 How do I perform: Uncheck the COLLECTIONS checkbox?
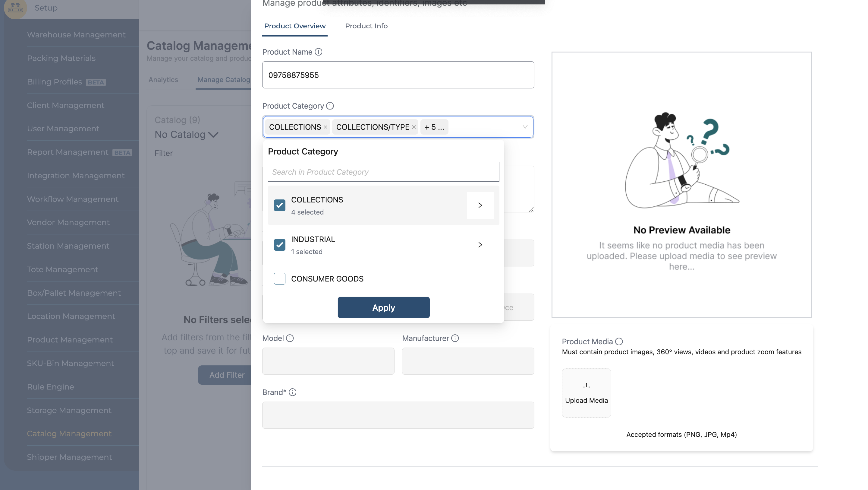click(279, 205)
